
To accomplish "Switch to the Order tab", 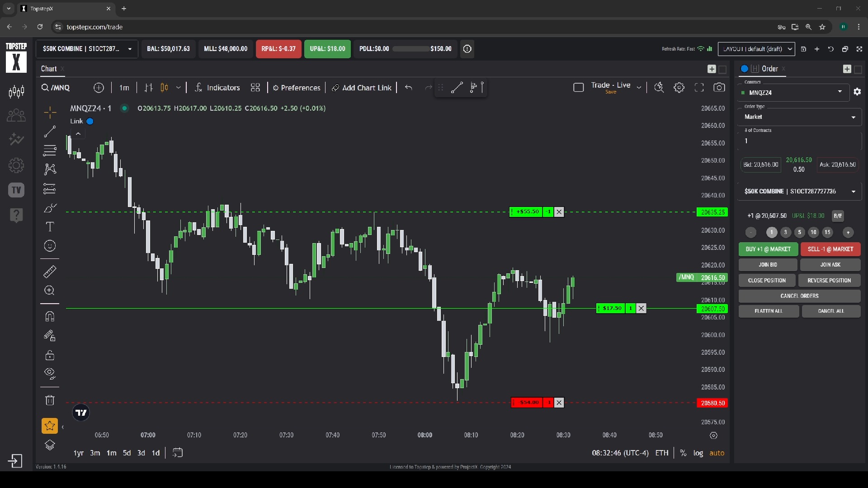I will 770,69.
